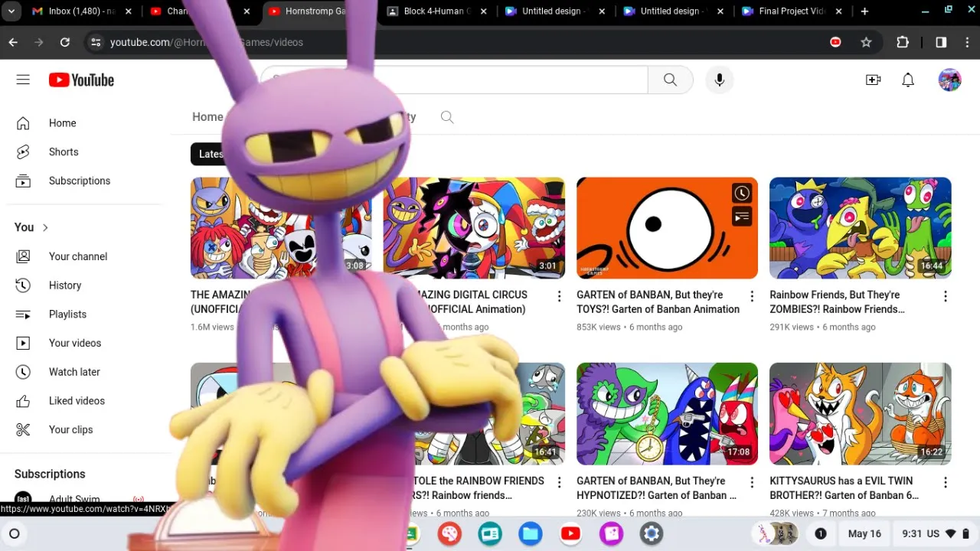Search within the channel using magnifier icon
The height and width of the screenshot is (551, 980).
447,117
